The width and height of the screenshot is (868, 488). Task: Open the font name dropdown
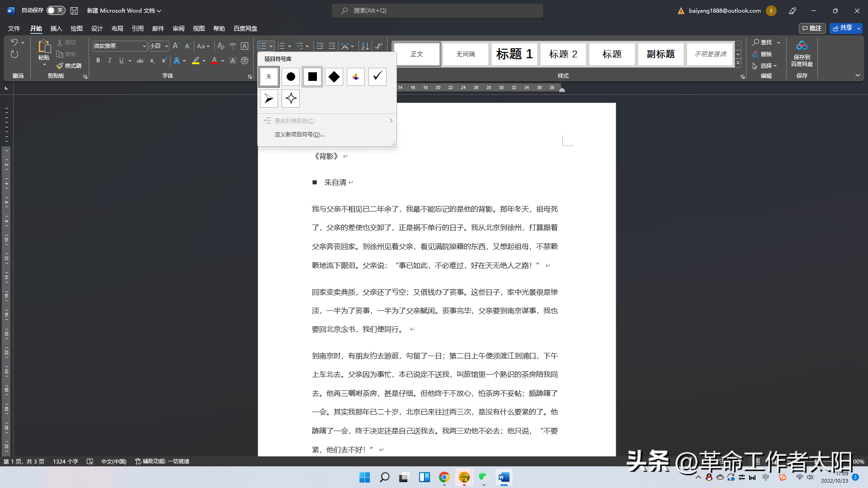tap(144, 46)
